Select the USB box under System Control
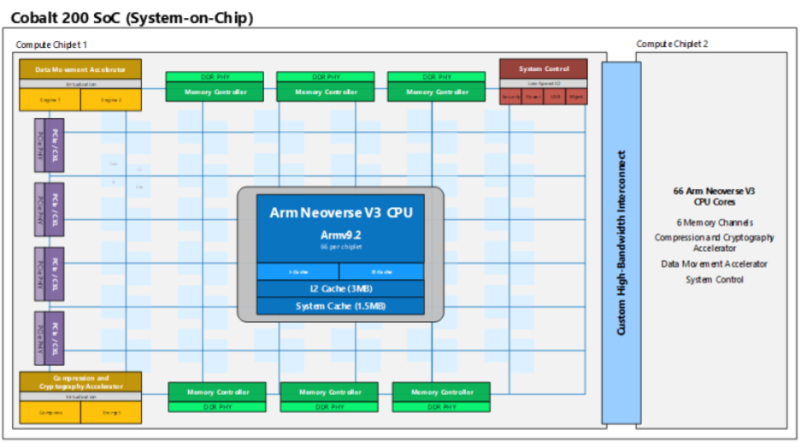This screenshot has height=442, width=800. tap(555, 97)
